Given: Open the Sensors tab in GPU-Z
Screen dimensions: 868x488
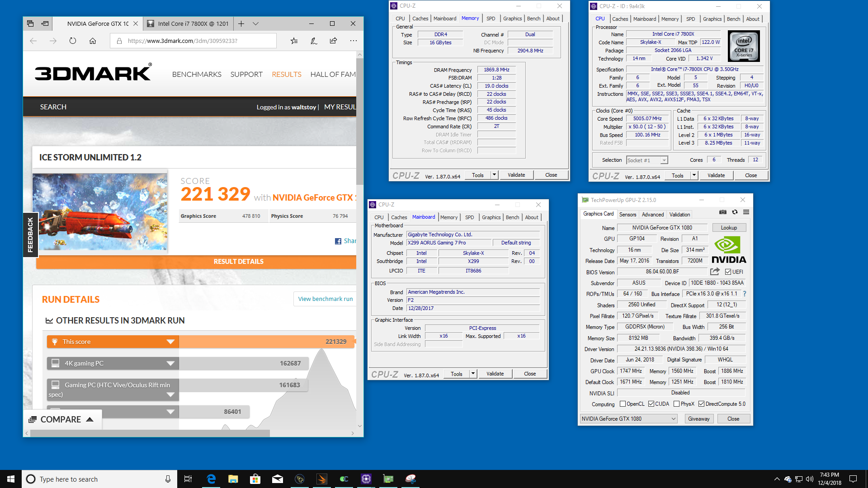Looking at the screenshot, I should coord(627,215).
